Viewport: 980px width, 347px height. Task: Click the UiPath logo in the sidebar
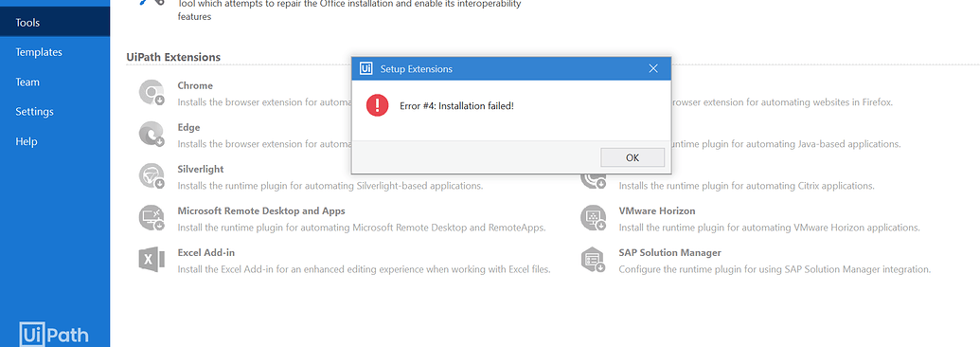[x=54, y=334]
